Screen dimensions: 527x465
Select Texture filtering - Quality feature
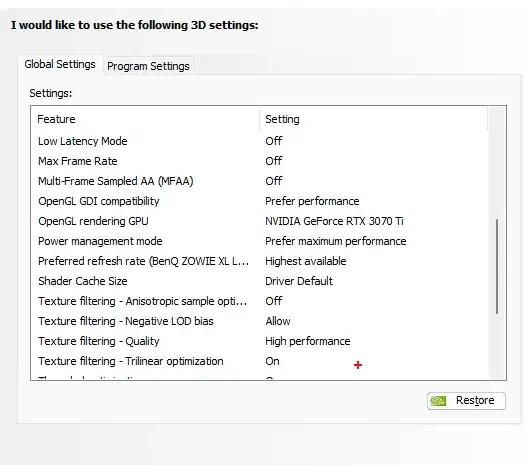[99, 341]
